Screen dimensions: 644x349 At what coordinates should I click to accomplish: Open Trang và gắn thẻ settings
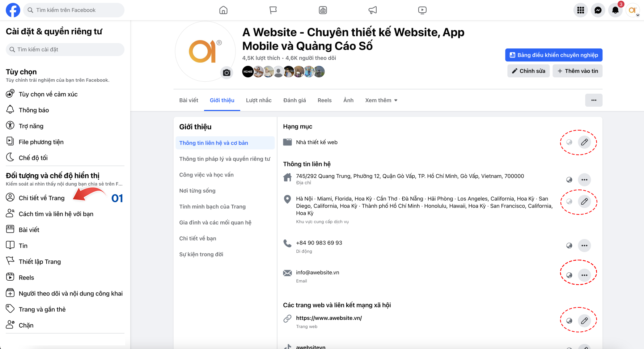(x=65, y=309)
